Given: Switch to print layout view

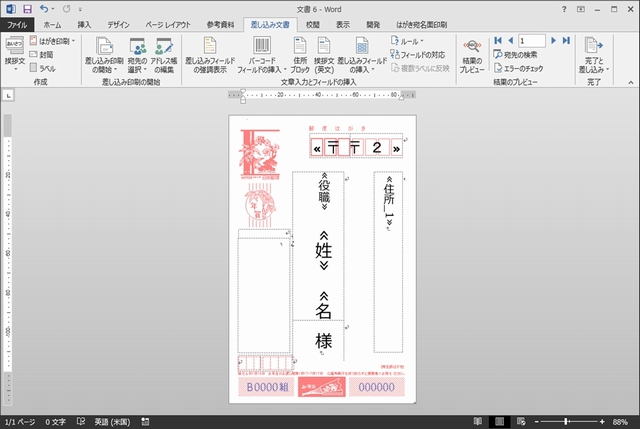Looking at the screenshot, I should coord(499,421).
